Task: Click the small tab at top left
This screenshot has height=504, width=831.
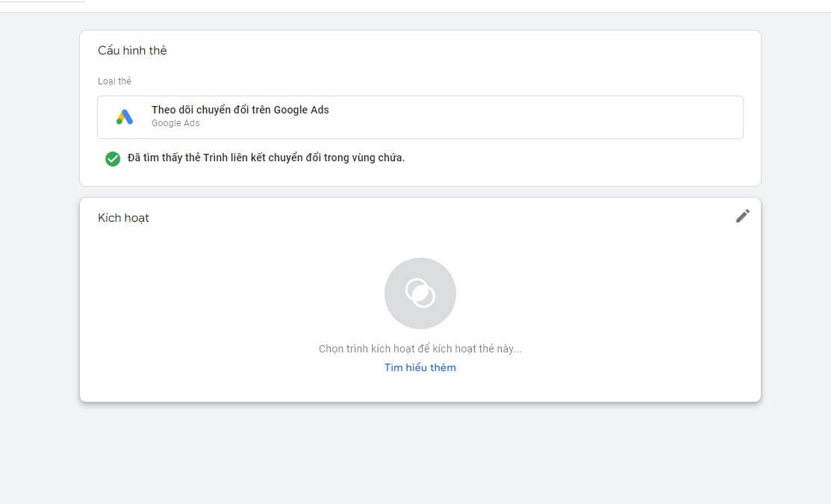Action: point(41,3)
